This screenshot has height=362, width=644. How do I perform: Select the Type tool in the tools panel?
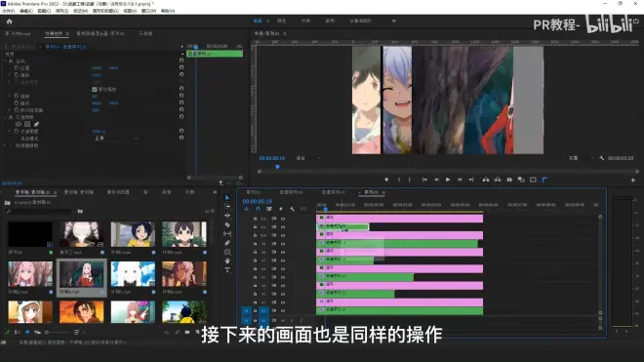point(227,269)
